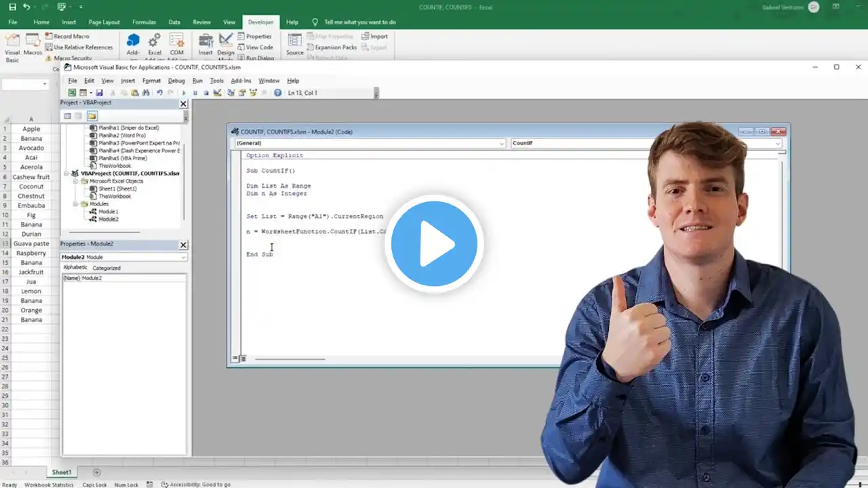Click View Microsoft Excel icon in VBA toolbar
Image resolution: width=868 pixels, height=488 pixels.
(x=72, y=93)
